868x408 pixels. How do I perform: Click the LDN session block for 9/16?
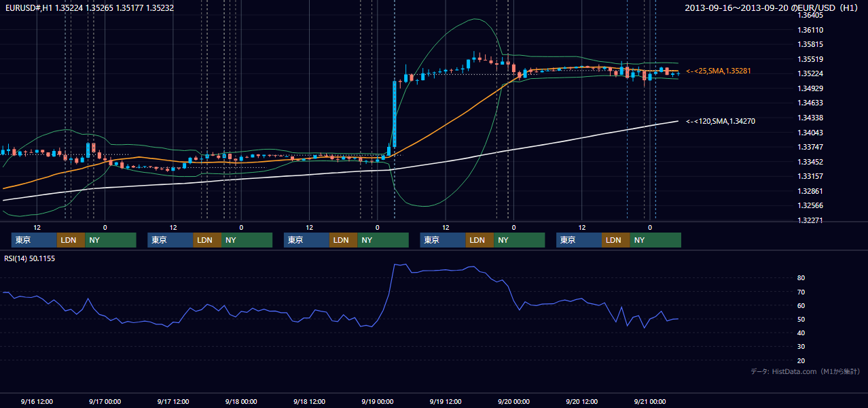point(71,240)
